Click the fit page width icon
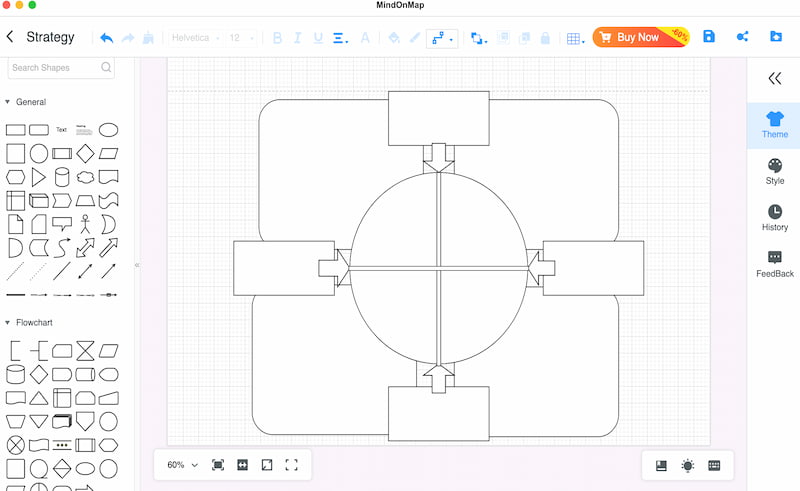Image resolution: width=800 pixels, height=491 pixels. (x=242, y=465)
